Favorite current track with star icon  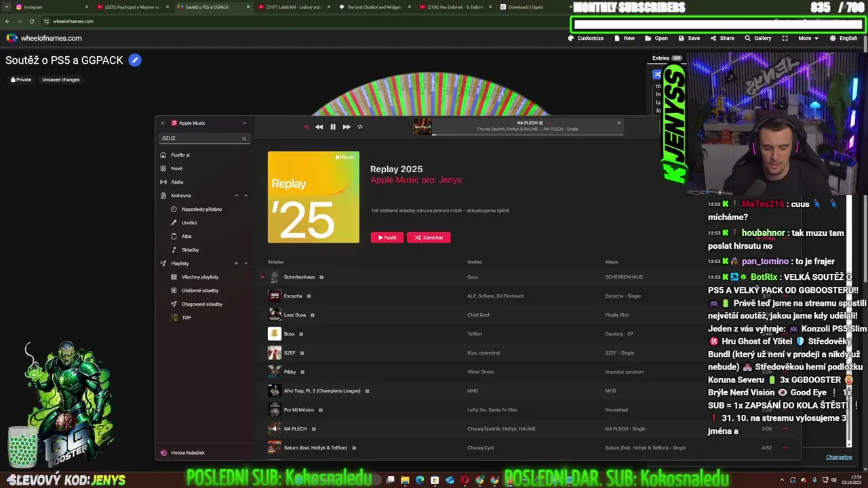(618, 123)
